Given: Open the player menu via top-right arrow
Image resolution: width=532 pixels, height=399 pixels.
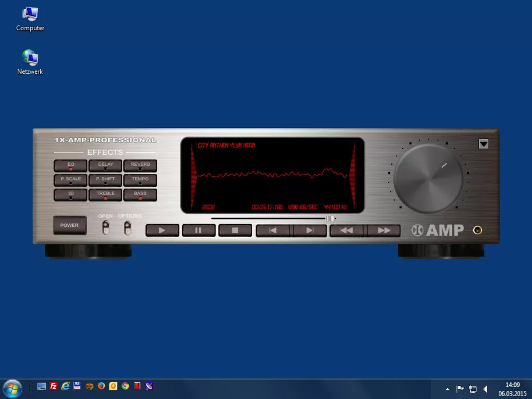Looking at the screenshot, I should tap(483, 143).
